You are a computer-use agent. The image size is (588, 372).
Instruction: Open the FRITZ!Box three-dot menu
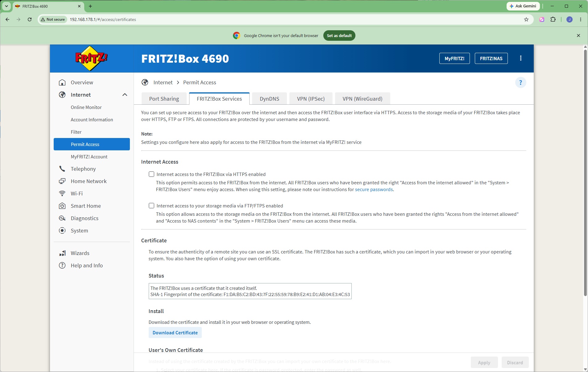click(521, 58)
